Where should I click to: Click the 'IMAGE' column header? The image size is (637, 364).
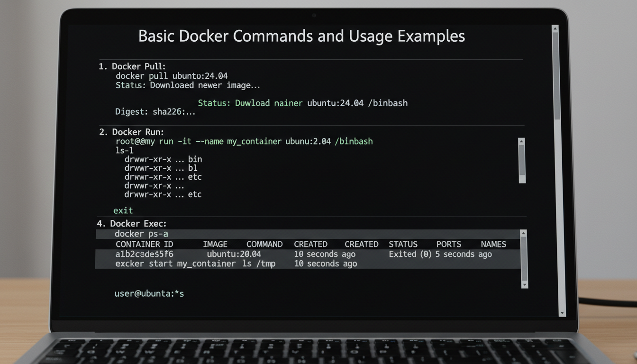point(215,245)
